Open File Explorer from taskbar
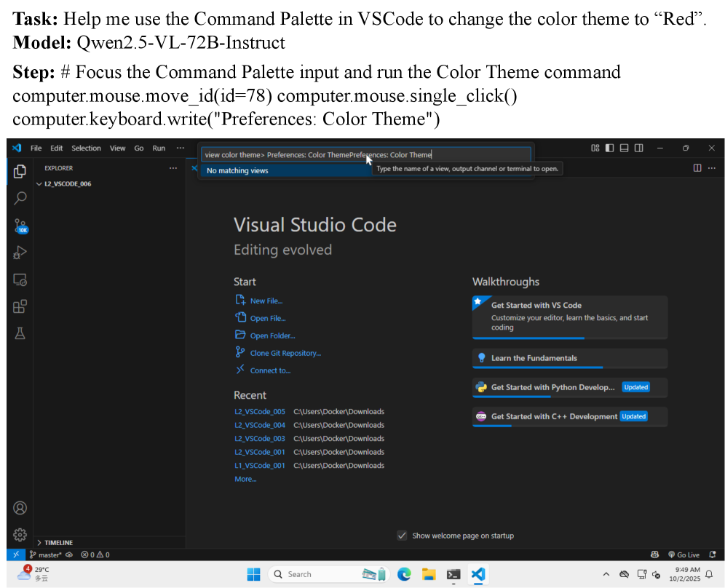Image resolution: width=725 pixels, height=588 pixels. point(429,575)
